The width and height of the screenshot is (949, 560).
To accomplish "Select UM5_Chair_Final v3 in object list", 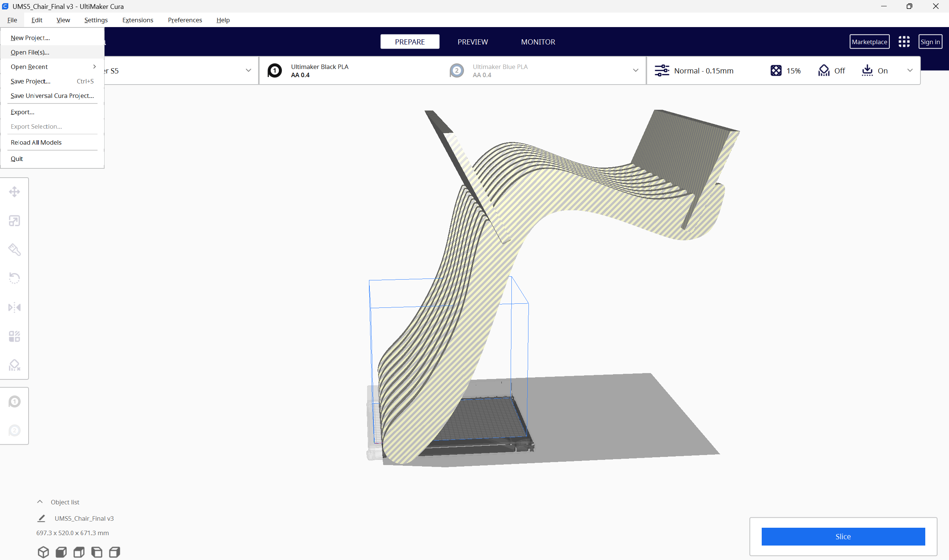I will pos(84,518).
